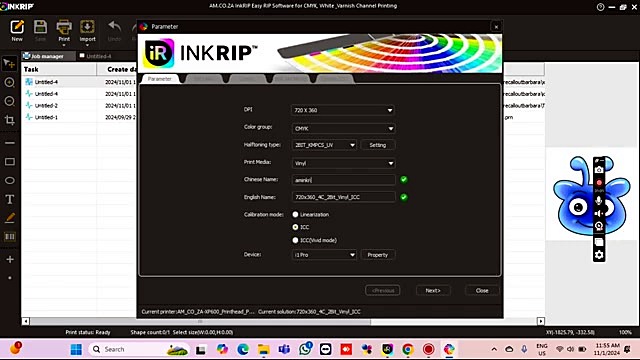Click in the Chinese Name input field
The height and width of the screenshot is (360, 640).
tap(343, 180)
